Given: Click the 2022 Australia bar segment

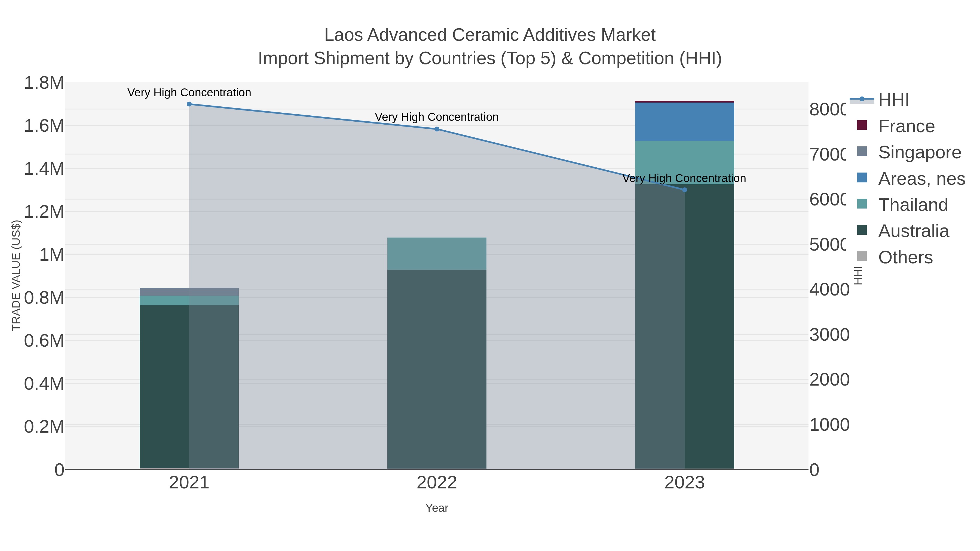Looking at the screenshot, I should point(437,369).
